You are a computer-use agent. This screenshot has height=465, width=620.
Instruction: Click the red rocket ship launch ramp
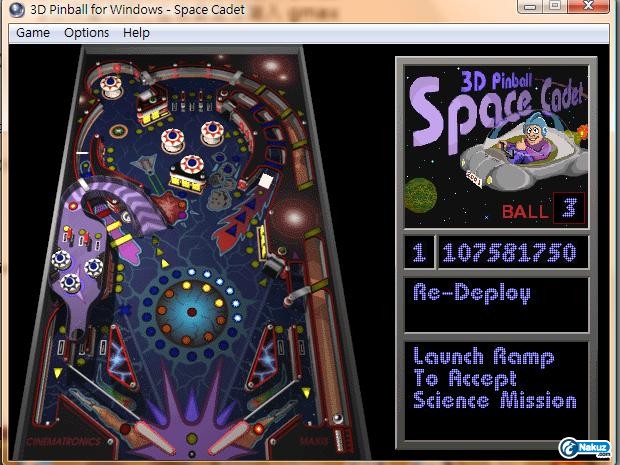tap(240, 221)
